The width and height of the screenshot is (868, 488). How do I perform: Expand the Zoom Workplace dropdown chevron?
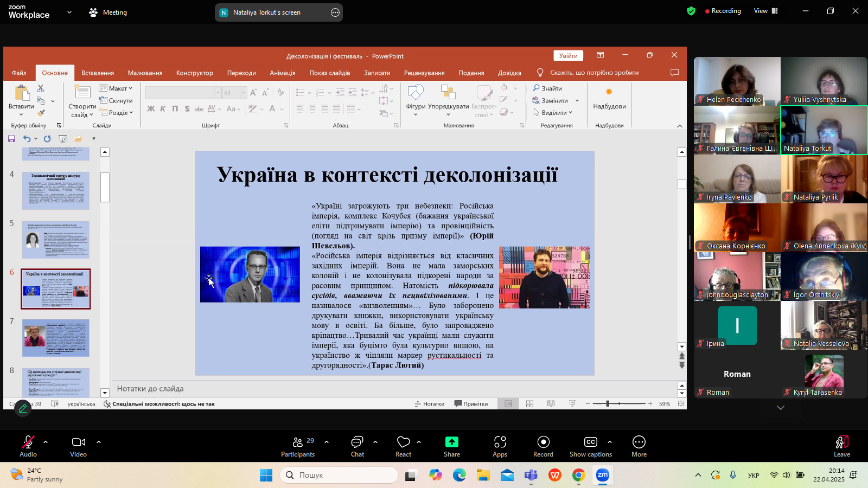click(69, 12)
